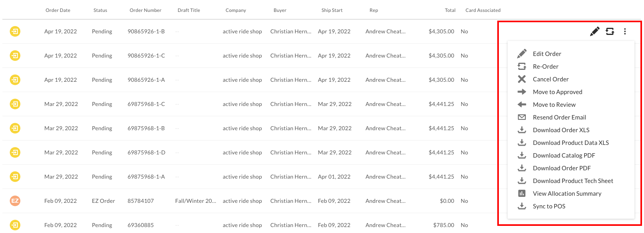Click the X icon beside Cancel Order
This screenshot has height=233, width=644.
pos(522,79)
